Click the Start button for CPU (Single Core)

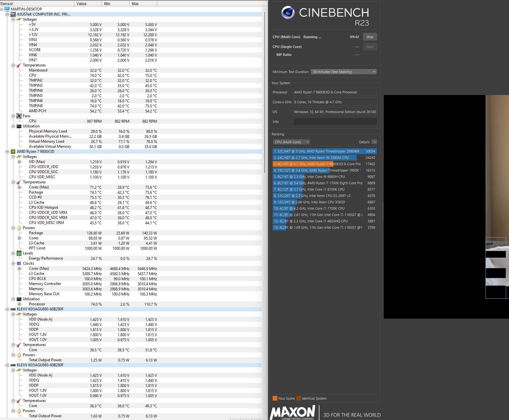[x=370, y=47]
